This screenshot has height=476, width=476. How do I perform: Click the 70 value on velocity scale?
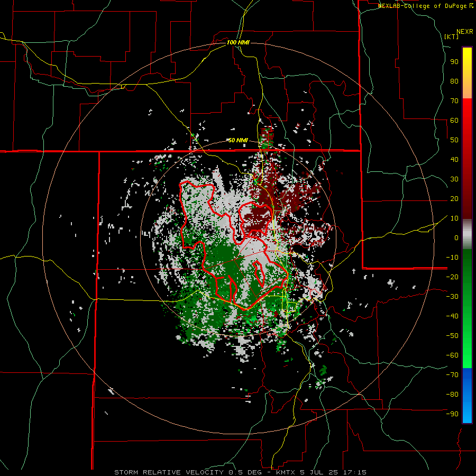[x=454, y=101]
